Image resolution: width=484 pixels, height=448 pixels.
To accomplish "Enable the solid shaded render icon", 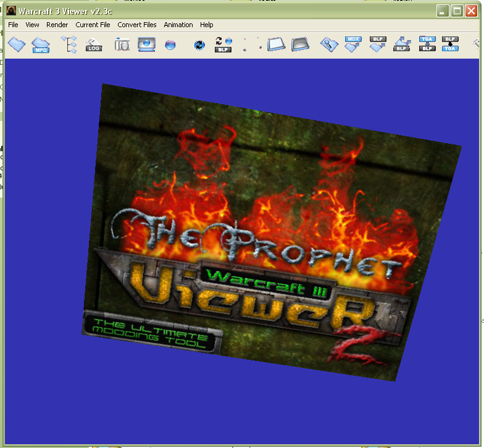I will click(x=300, y=44).
